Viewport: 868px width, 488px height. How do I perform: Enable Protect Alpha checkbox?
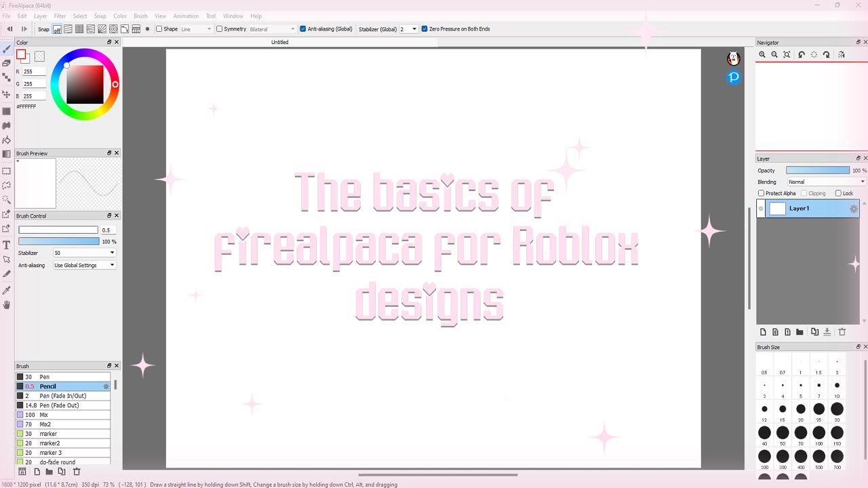click(x=761, y=193)
